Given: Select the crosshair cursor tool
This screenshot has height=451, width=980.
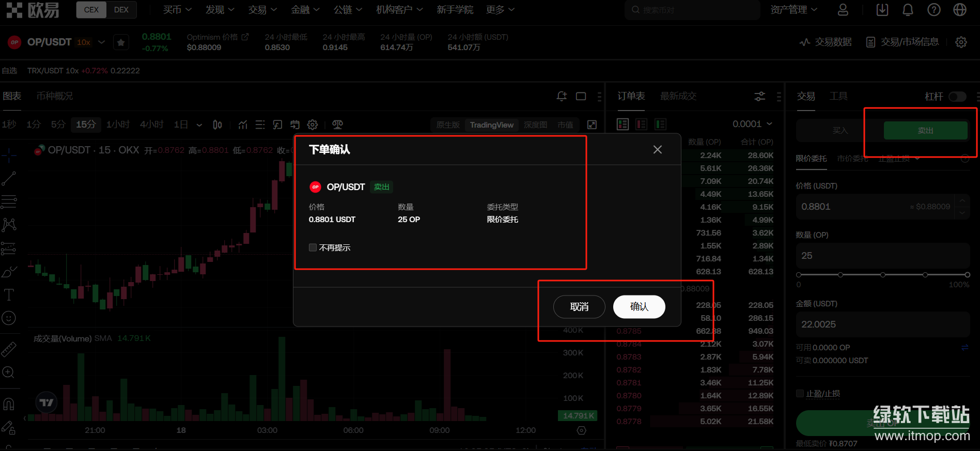Looking at the screenshot, I should [9, 155].
